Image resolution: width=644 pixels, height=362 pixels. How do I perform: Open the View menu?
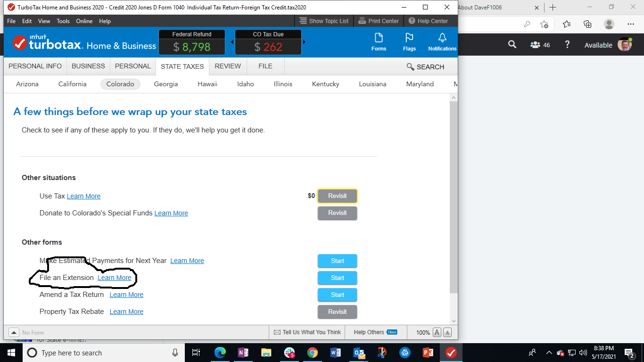(44, 21)
